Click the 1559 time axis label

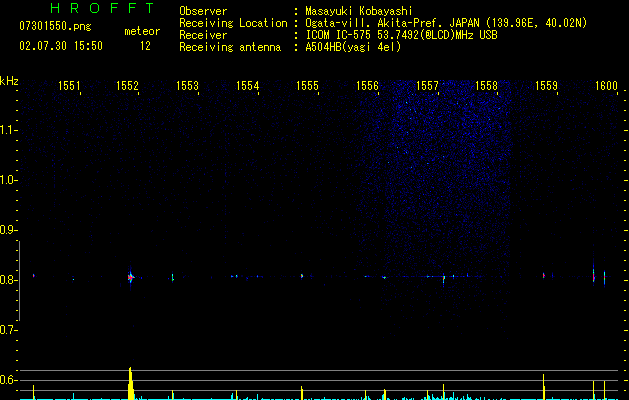pos(546,86)
